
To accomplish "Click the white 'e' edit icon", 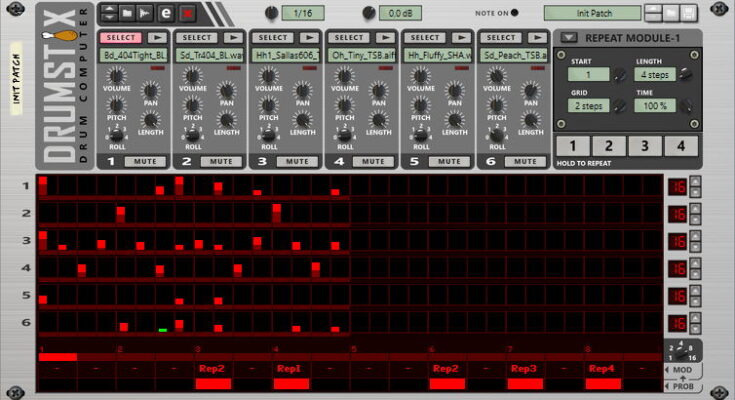I will coord(165,13).
